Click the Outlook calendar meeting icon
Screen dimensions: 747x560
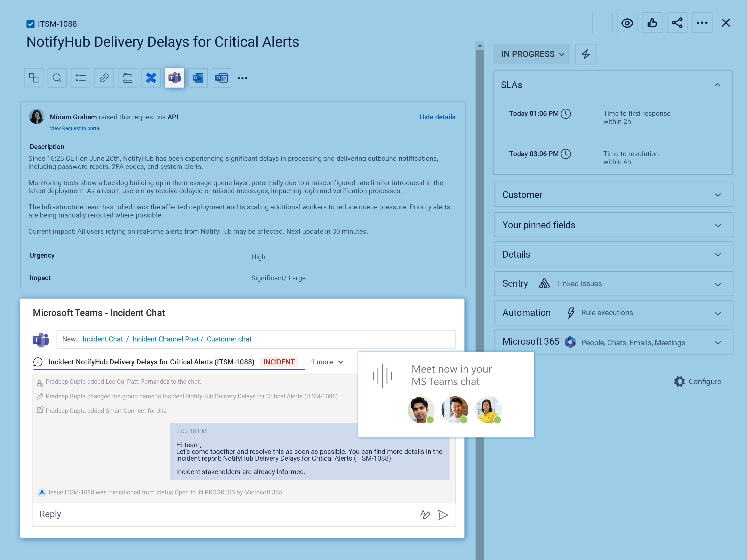pyautogui.click(x=222, y=78)
